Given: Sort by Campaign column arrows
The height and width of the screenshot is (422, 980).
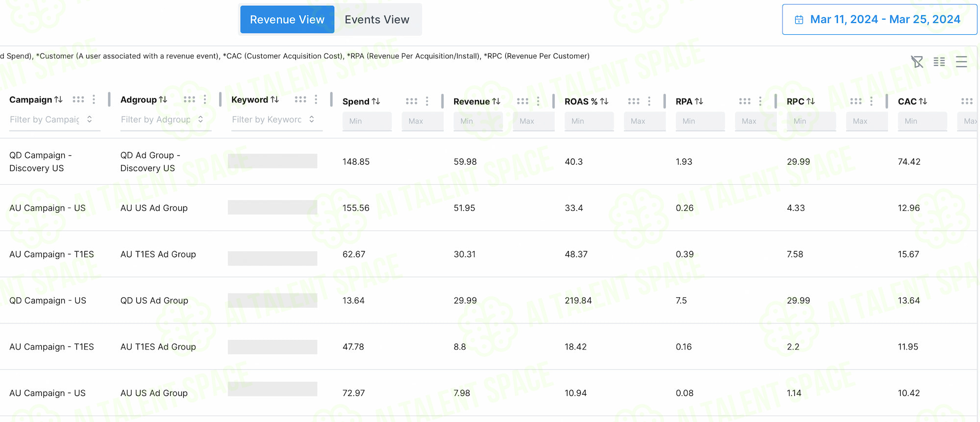Looking at the screenshot, I should click(x=58, y=99).
